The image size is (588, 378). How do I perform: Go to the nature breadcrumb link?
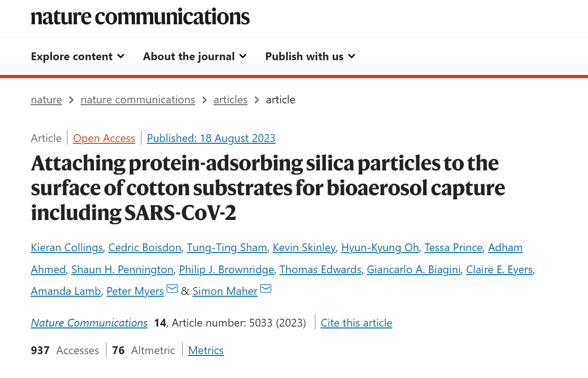coord(46,100)
